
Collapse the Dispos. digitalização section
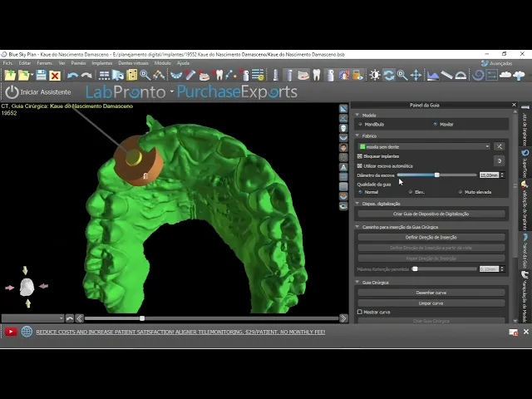click(357, 203)
